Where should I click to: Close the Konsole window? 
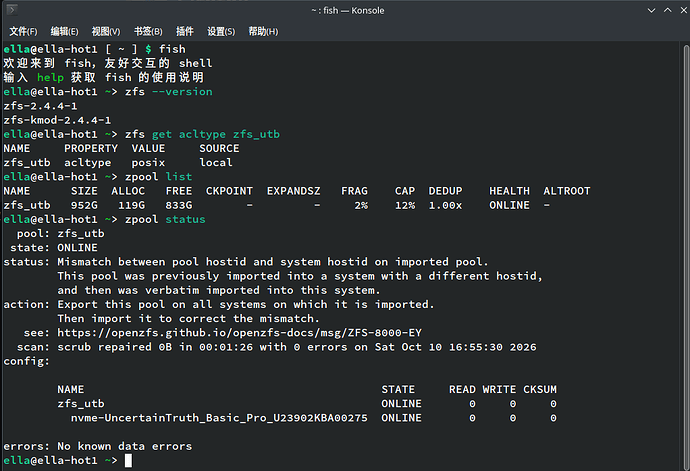pyautogui.click(x=683, y=10)
